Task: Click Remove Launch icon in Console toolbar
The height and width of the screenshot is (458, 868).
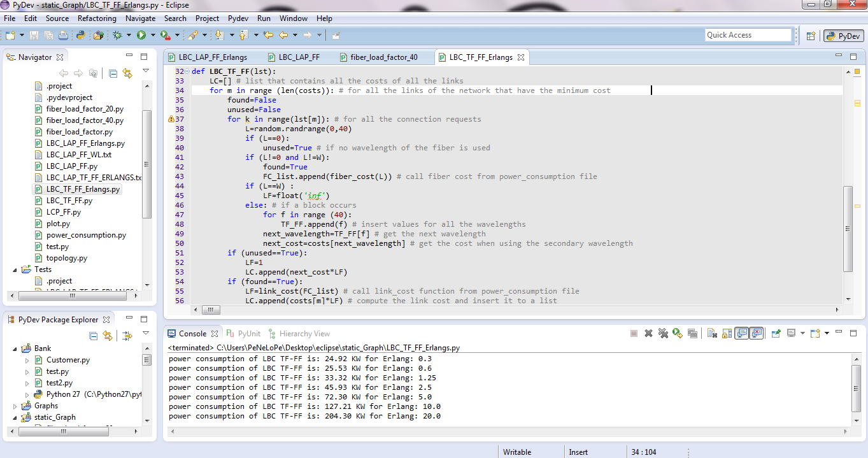Action: pos(648,333)
